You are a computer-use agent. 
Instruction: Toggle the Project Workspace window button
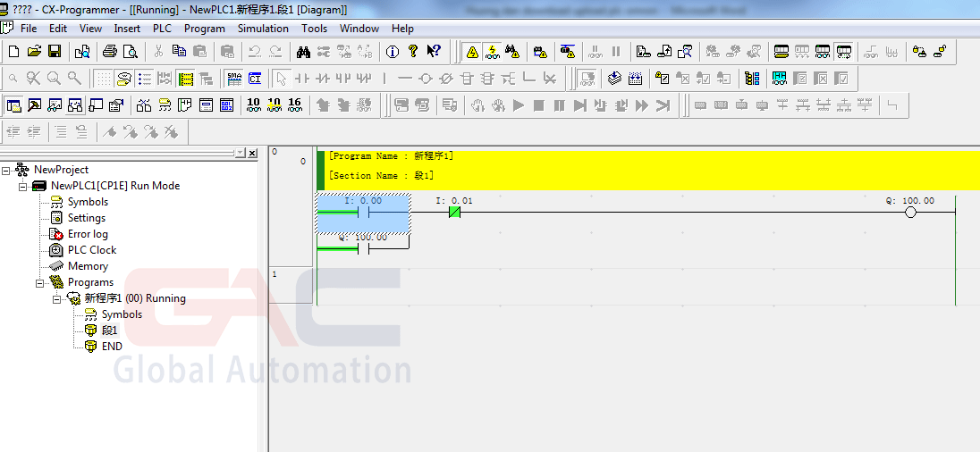point(13,105)
